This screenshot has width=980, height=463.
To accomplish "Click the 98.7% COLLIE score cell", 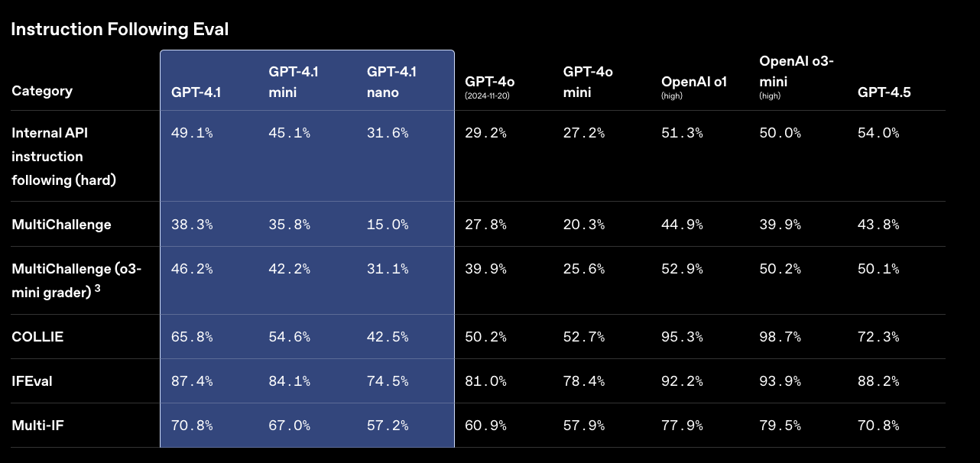I will click(780, 336).
